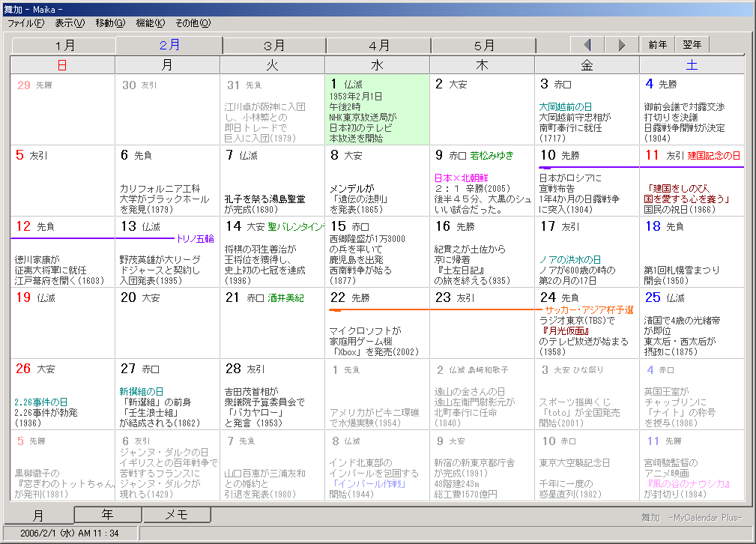Screen dimensions: 756x544
Task: Open the 機能(K) menu
Action: [151, 23]
